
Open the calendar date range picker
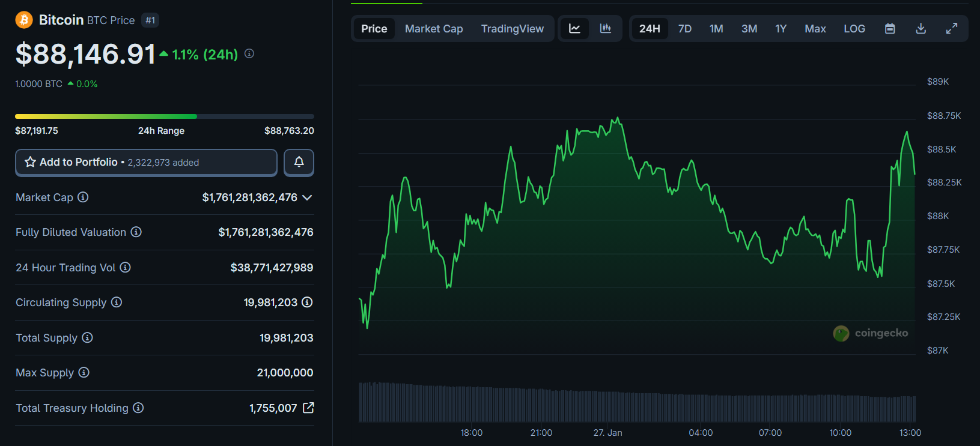(890, 29)
